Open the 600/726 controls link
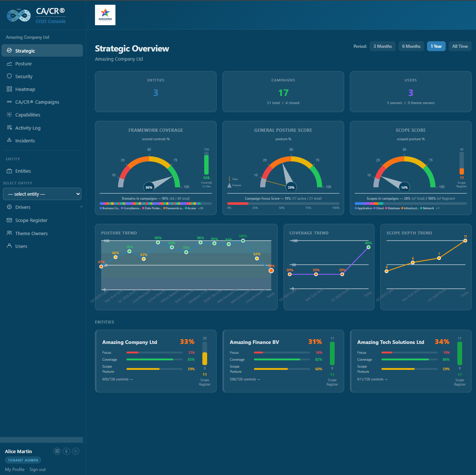Image resolution: width=476 pixels, height=475 pixels. pos(117,379)
